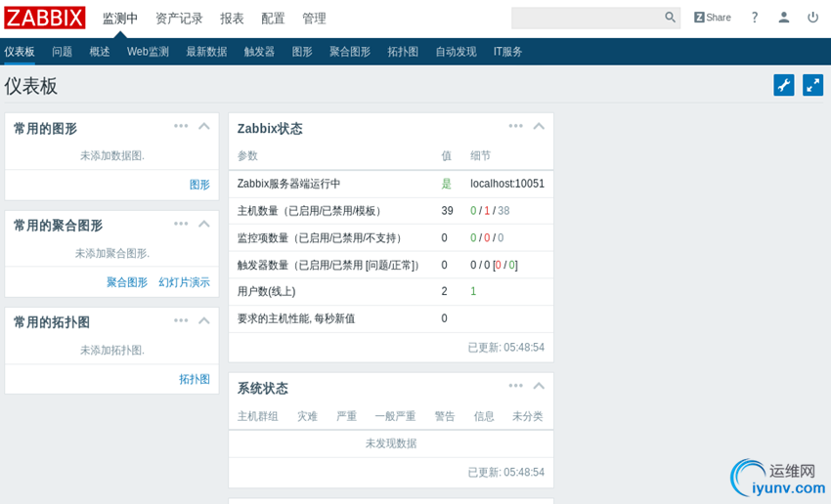Image resolution: width=831 pixels, height=504 pixels.
Task: Open Zabbix Share link
Action: click(x=713, y=18)
